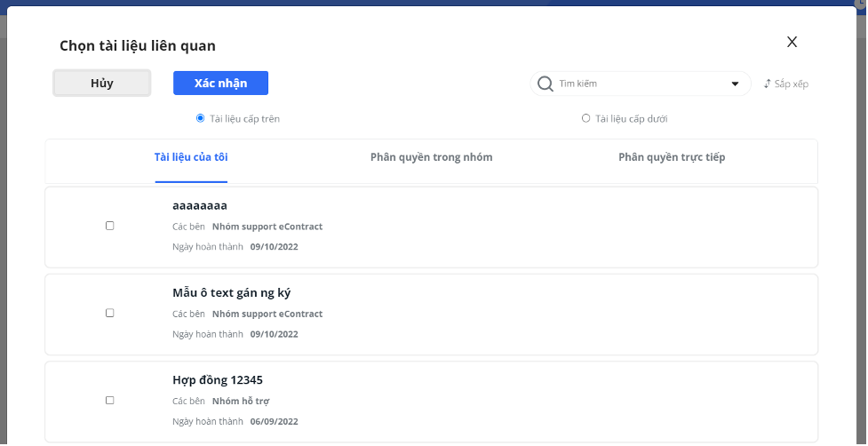Click the Hợp đồng 12345 document title
The image size is (868, 446).
[x=218, y=380]
